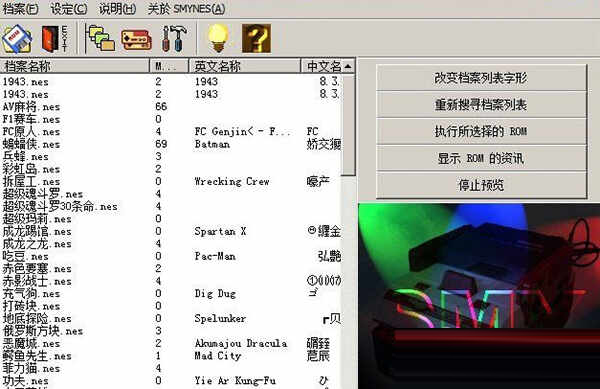Sort by the 档案名称 column header
This screenshot has width=600, height=389.
pos(75,66)
